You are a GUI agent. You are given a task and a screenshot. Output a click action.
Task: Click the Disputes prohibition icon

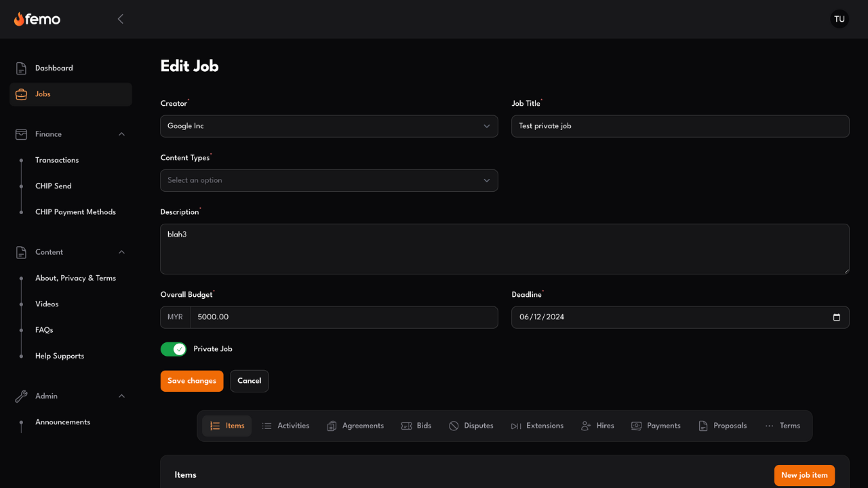pyautogui.click(x=454, y=425)
